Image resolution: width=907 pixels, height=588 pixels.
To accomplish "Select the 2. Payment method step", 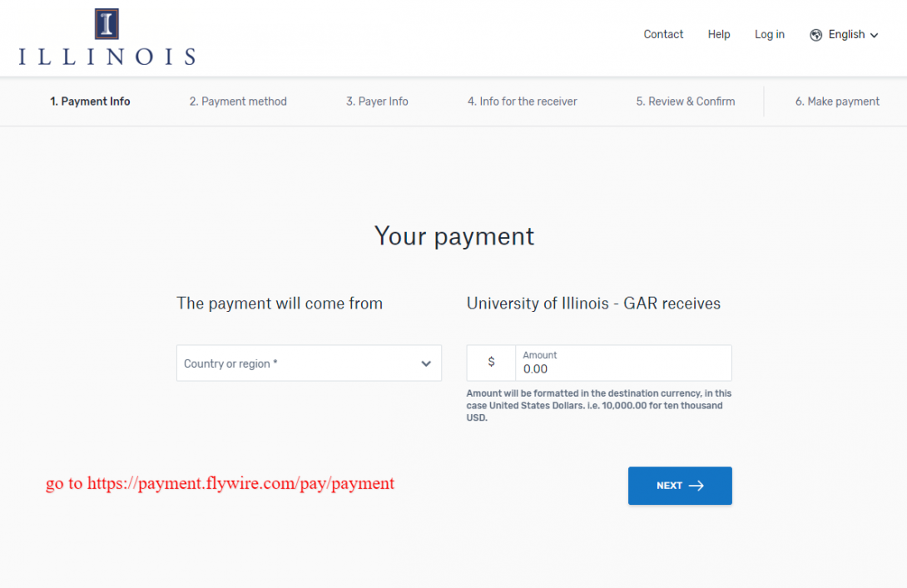I will coord(238,101).
